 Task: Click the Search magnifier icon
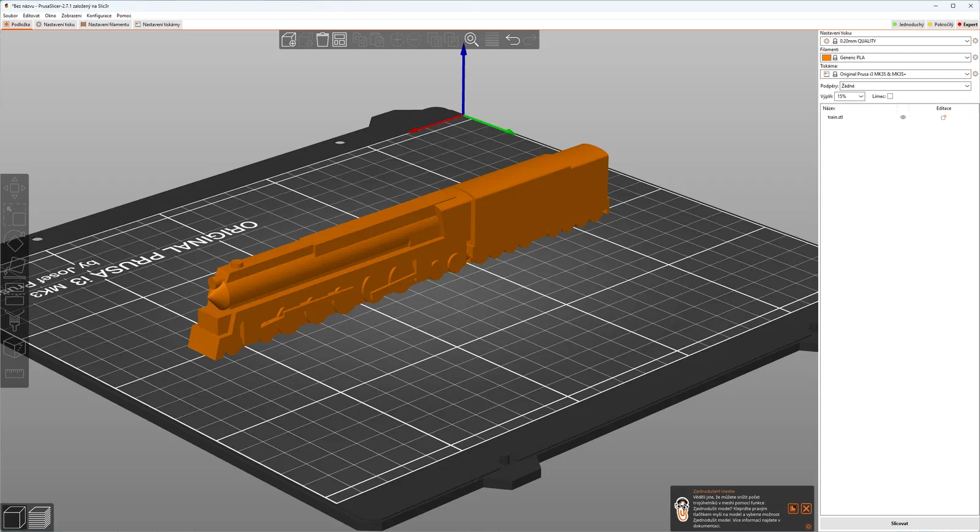tap(472, 40)
